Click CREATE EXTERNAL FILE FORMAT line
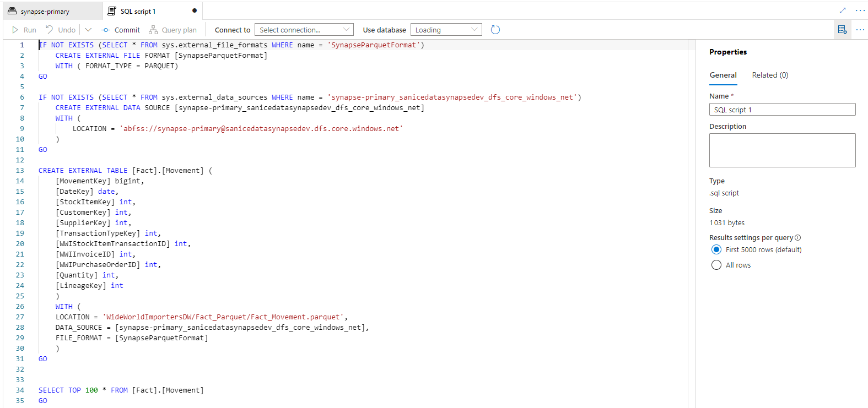Viewport: 868px width, 408px height. (161, 55)
